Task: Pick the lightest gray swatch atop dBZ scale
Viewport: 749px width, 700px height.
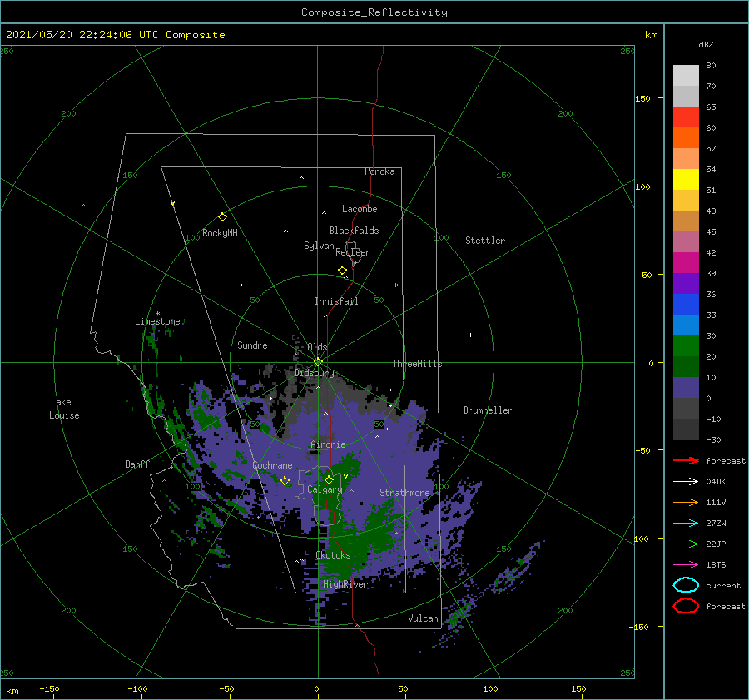Action: (686, 75)
